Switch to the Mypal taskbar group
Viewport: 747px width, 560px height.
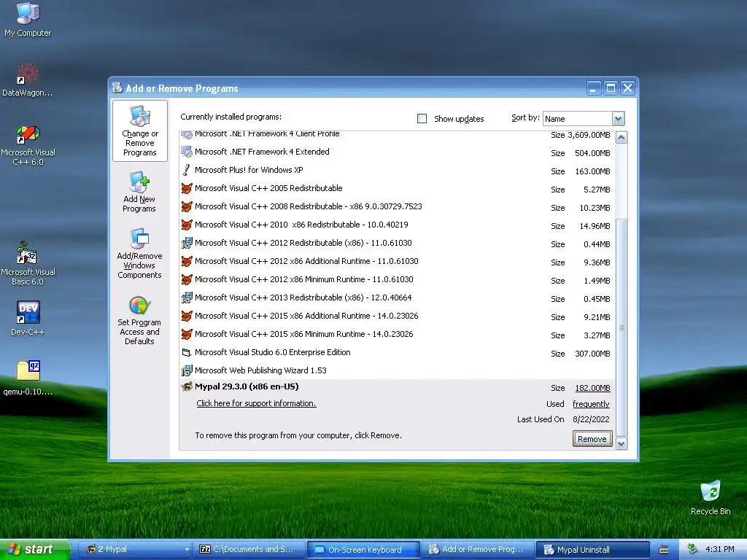click(134, 550)
